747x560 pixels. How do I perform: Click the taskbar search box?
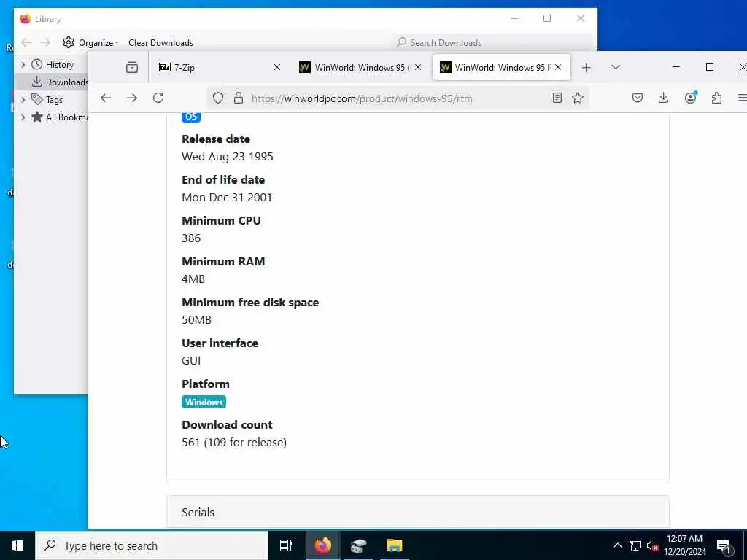tap(152, 545)
